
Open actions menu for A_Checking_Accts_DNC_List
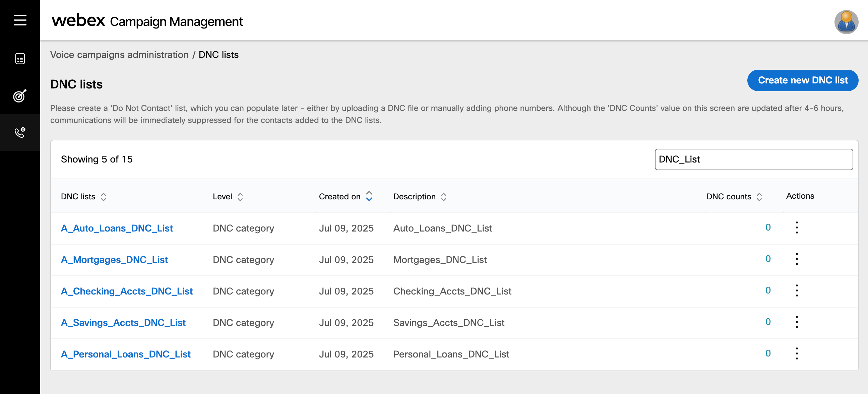tap(797, 290)
